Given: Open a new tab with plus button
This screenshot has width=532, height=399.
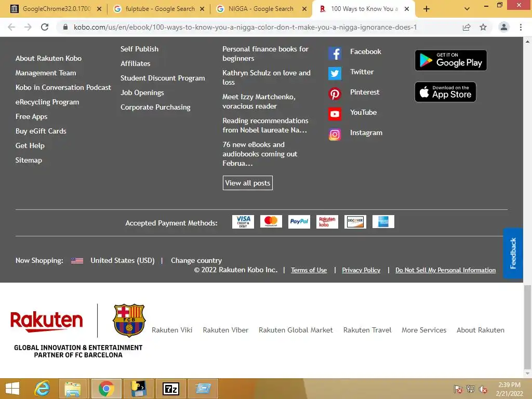Looking at the screenshot, I should pos(427,9).
